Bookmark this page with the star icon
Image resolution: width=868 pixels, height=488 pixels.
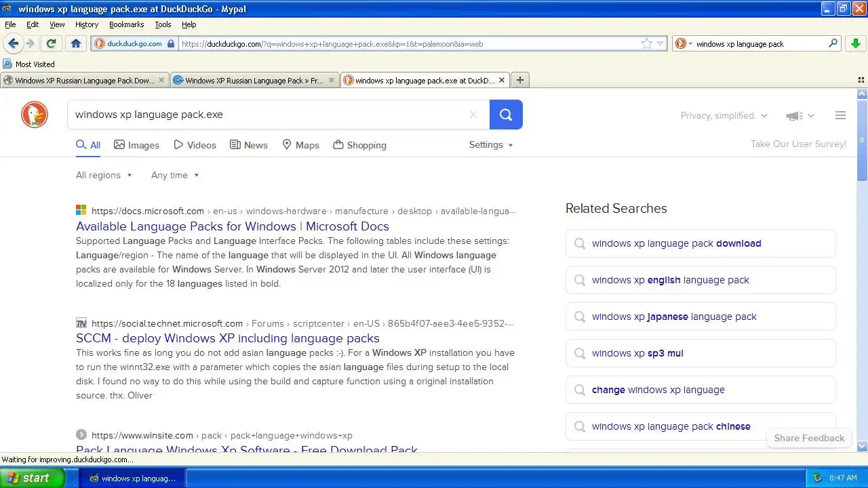click(647, 43)
